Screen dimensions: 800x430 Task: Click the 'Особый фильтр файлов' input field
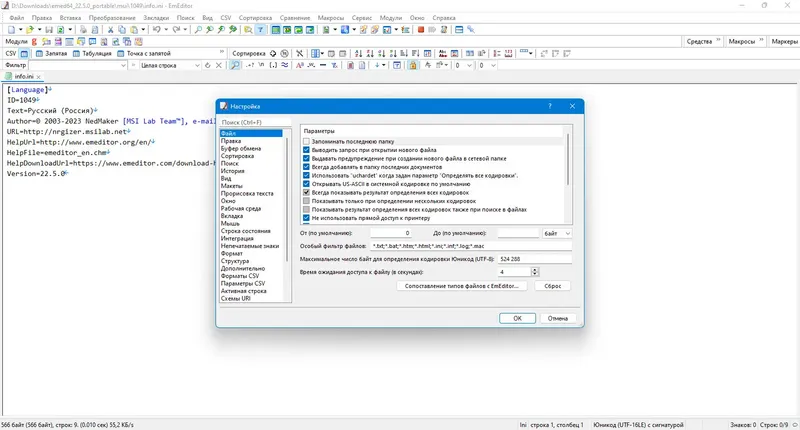[x=471, y=246]
